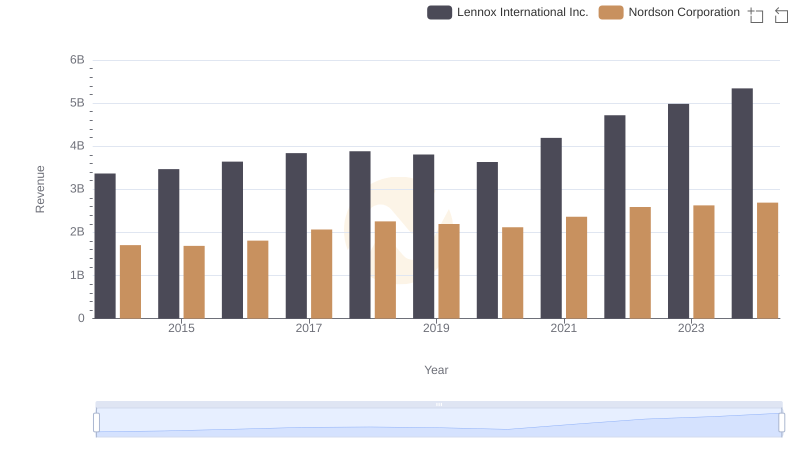The image size is (800, 461).
Task: Click the 2015 x-axis label
Action: (x=181, y=328)
